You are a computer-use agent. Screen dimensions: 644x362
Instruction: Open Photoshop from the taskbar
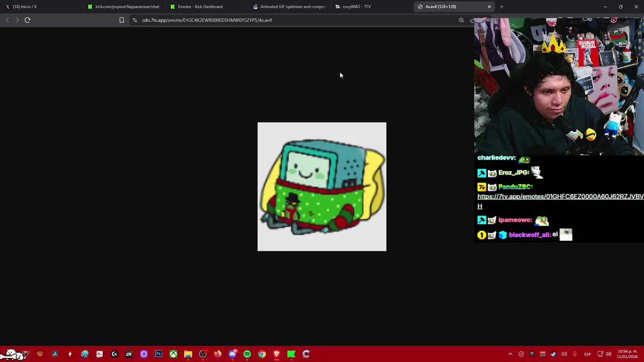158,354
